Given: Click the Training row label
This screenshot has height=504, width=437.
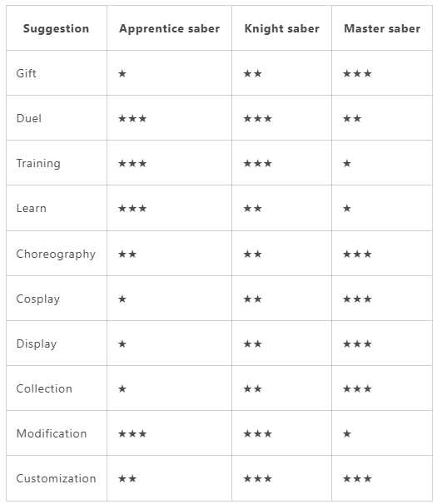Looking at the screenshot, I should (x=38, y=163).
